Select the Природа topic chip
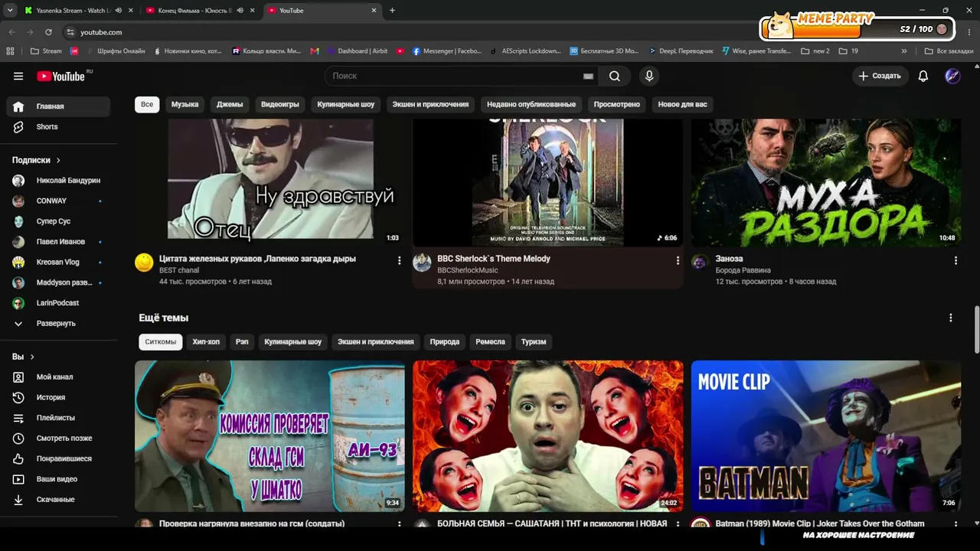 click(445, 341)
